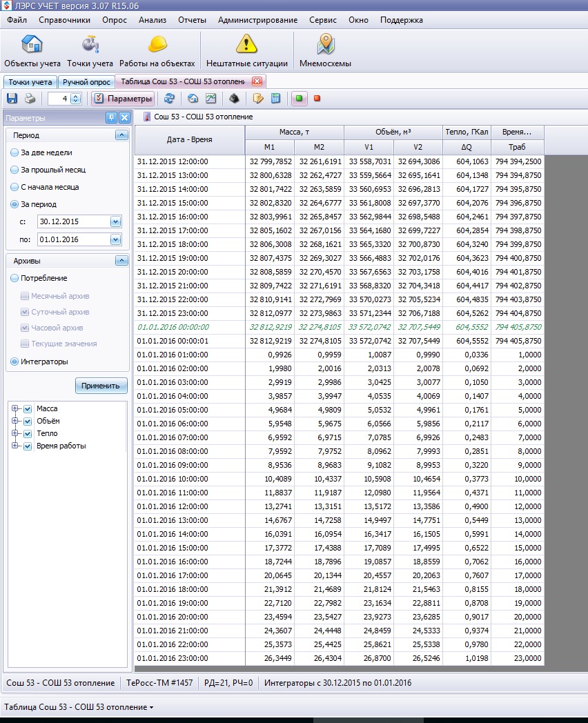This screenshot has width=588, height=723.
Task: Click the thermometer icon beside Сош 53
Action: (147, 117)
